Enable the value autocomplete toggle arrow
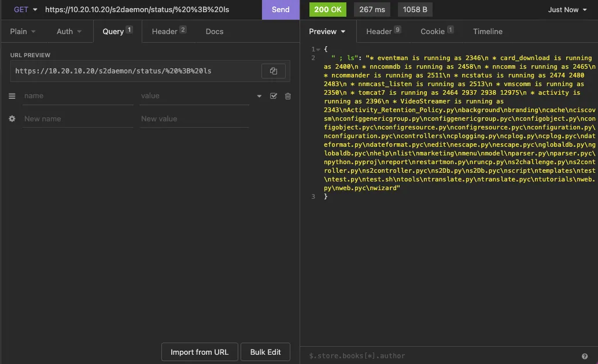 tap(259, 96)
